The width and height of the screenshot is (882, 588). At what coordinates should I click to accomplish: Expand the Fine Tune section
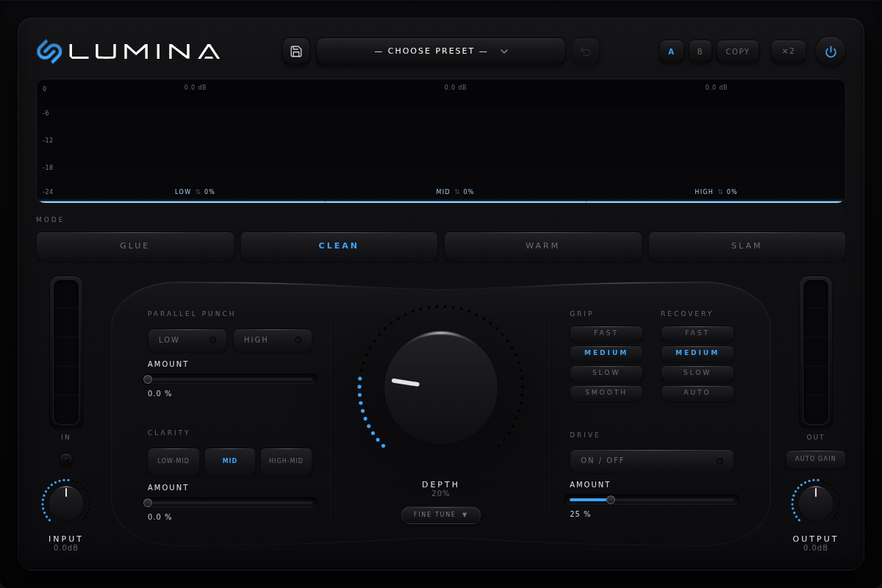tap(441, 515)
